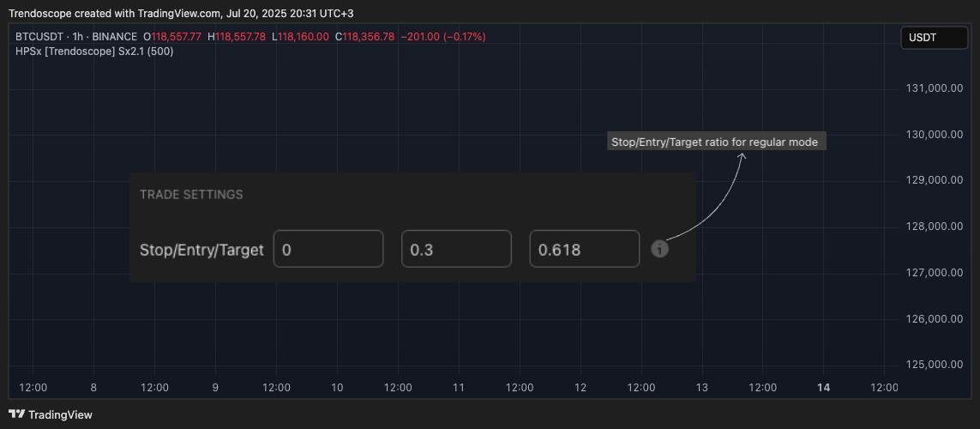Image resolution: width=980 pixels, height=429 pixels.
Task: Click the Entry input field showing 0.3
Action: coord(456,249)
